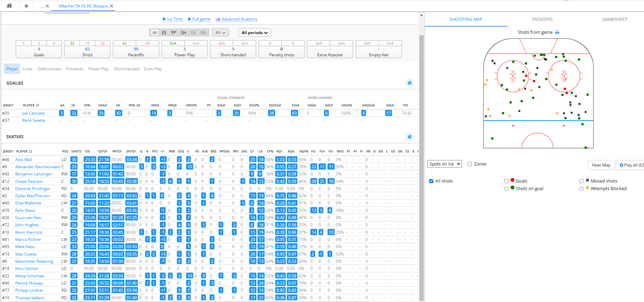Open the All periods dropdown
The height and width of the screenshot is (302, 644).
pos(254,33)
